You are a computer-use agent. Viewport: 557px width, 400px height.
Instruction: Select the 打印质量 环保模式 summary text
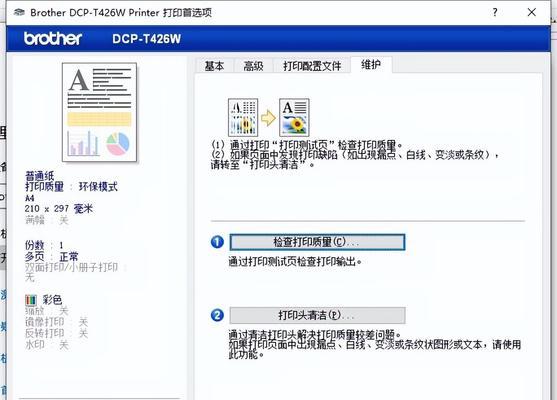[71, 187]
